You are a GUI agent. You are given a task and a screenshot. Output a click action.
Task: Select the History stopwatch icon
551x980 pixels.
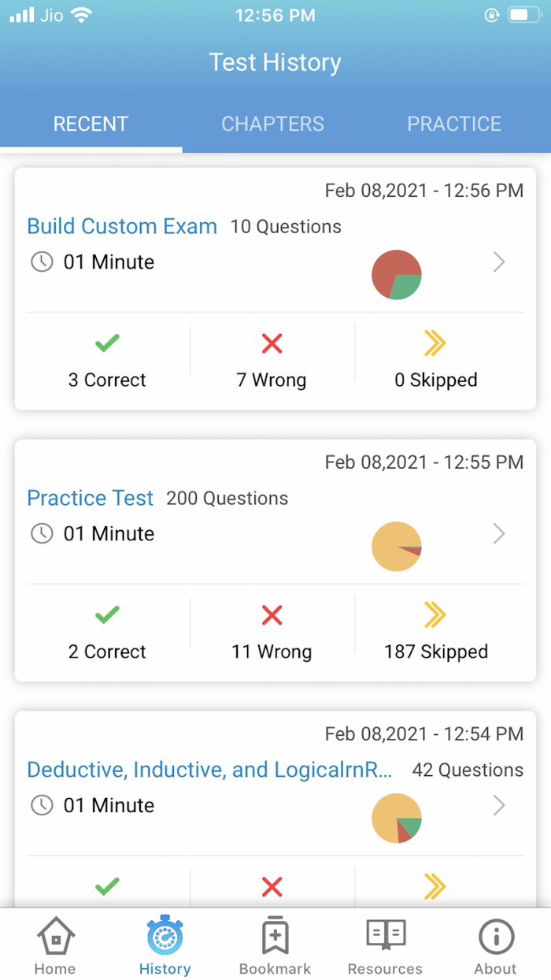pos(165,937)
